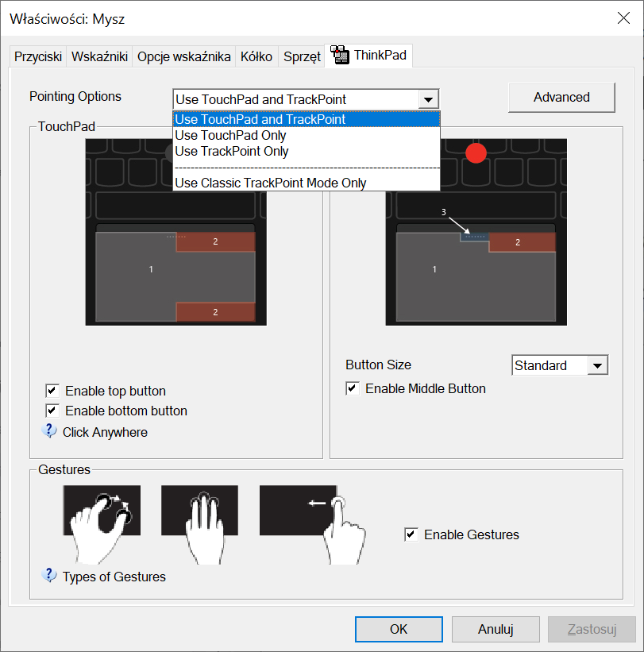Uncheck Enable top button

click(52, 391)
